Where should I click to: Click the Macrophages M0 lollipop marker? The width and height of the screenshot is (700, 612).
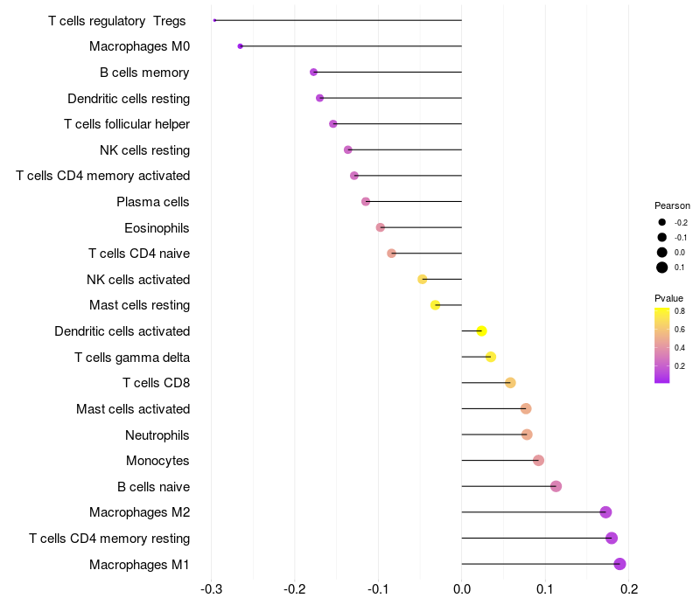coord(240,46)
